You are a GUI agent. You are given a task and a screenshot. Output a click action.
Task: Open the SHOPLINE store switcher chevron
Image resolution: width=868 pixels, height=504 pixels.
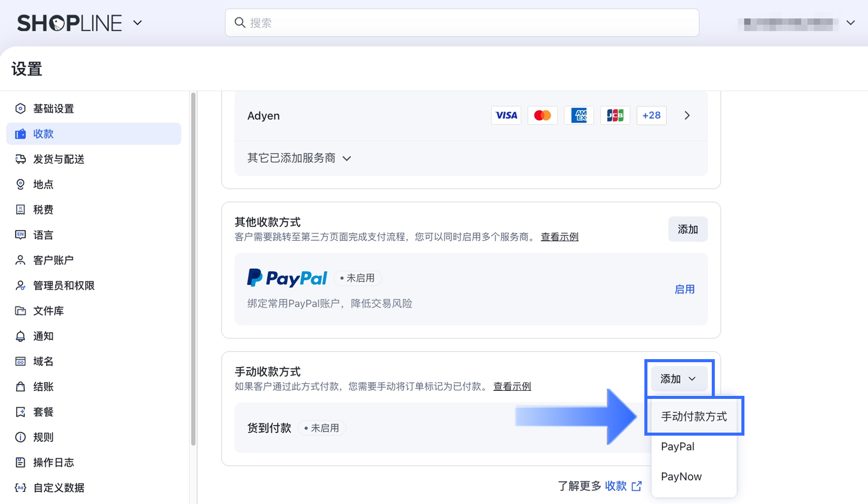coord(137,23)
